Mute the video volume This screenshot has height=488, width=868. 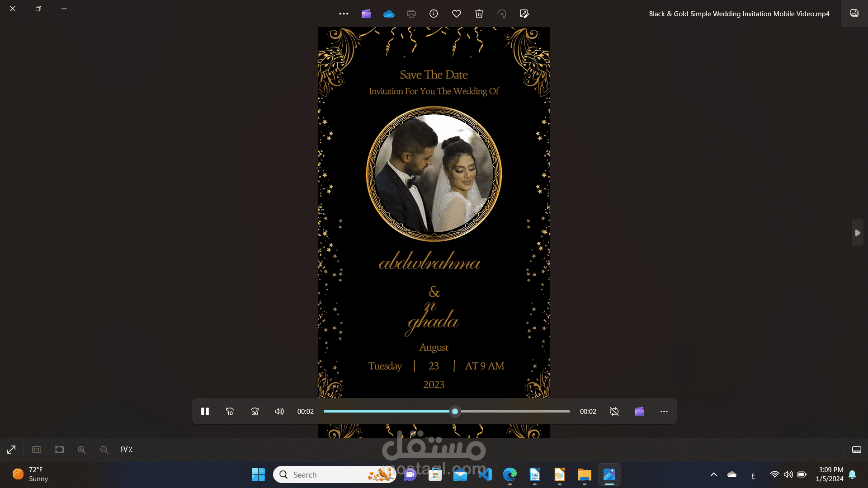pos(279,412)
